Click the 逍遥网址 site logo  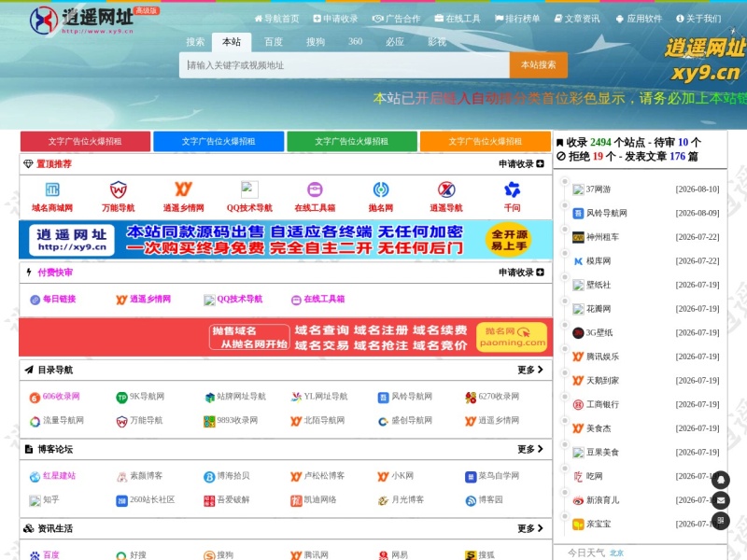pyautogui.click(x=83, y=20)
